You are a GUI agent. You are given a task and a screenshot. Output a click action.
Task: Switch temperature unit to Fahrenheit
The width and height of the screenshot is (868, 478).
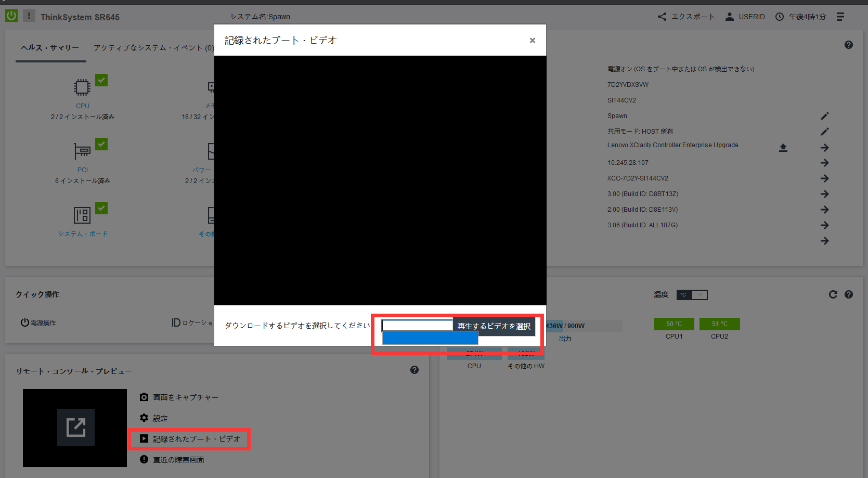click(699, 295)
